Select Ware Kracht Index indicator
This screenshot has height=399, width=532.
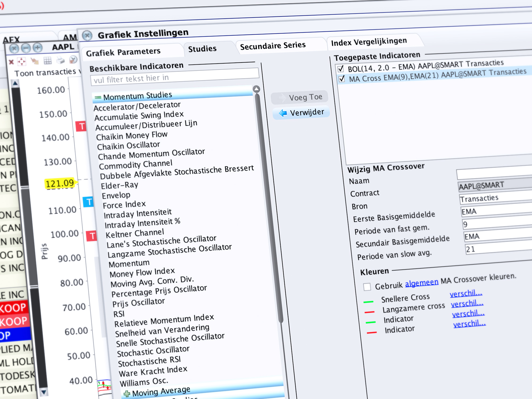point(153,371)
